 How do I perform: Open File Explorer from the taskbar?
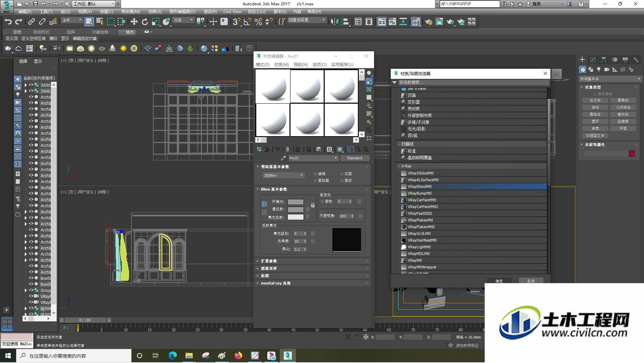coord(189,356)
